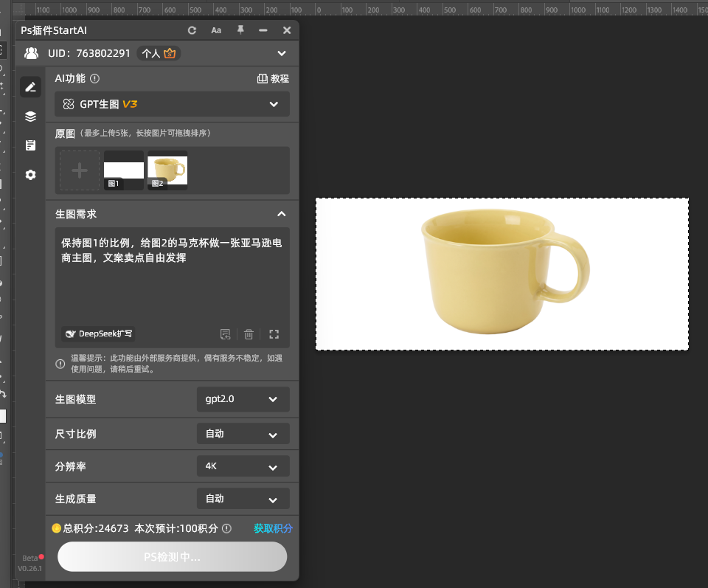Close the Ps插件StartAI panel
Screen dimensions: 708x588
[x=287, y=30]
